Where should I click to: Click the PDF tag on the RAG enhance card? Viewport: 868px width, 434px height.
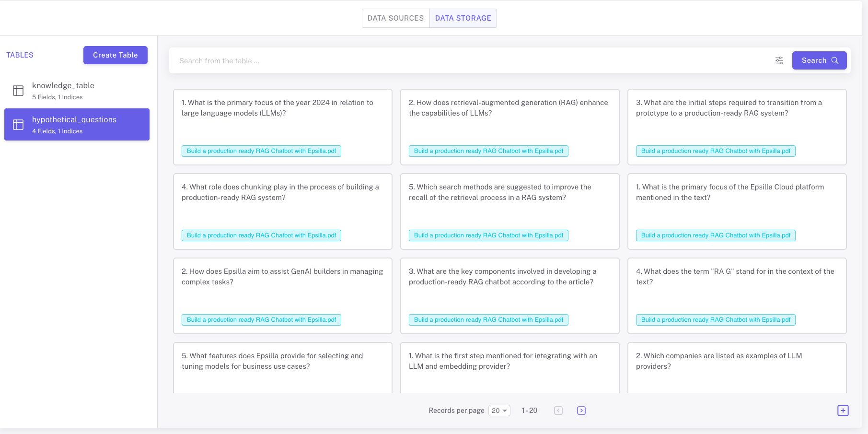tap(488, 151)
